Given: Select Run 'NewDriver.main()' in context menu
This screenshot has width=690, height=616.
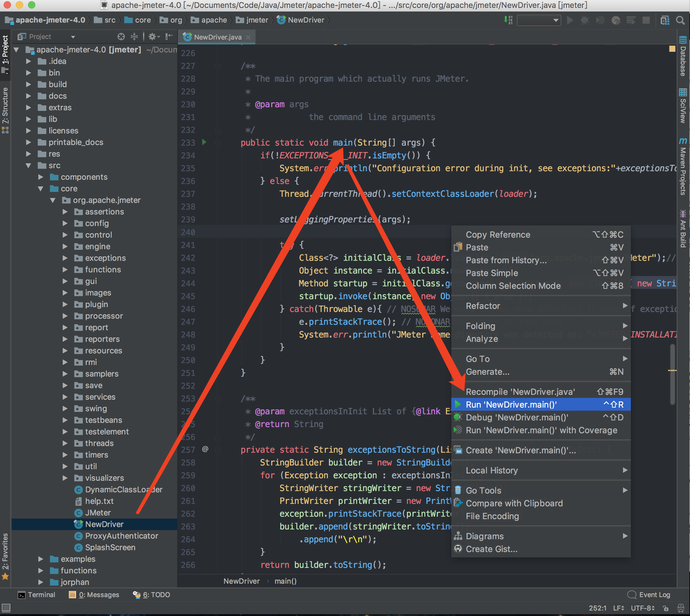Looking at the screenshot, I should [x=541, y=405].
